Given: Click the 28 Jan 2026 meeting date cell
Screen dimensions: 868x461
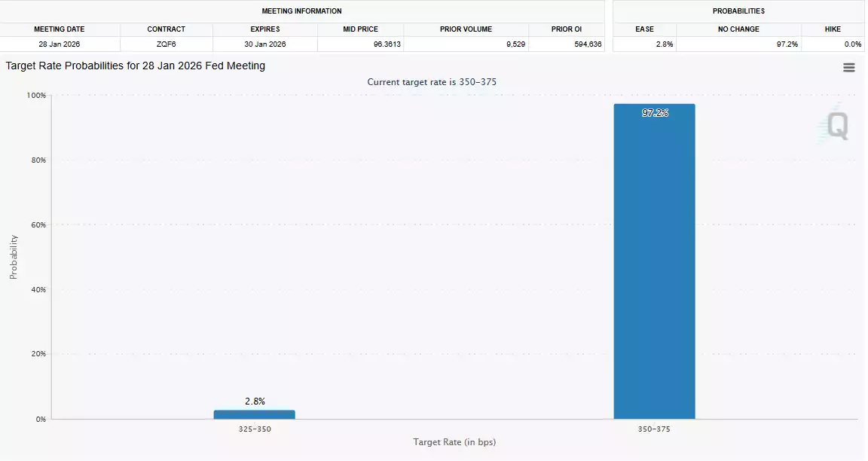Looking at the screenshot, I should click(x=60, y=44).
